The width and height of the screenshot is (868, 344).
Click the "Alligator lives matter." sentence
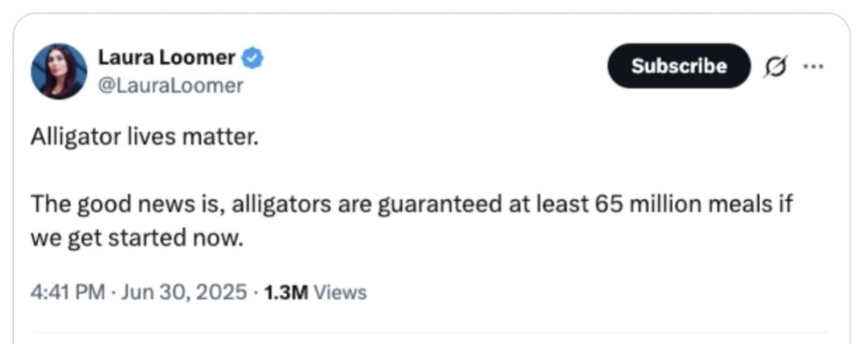145,137
